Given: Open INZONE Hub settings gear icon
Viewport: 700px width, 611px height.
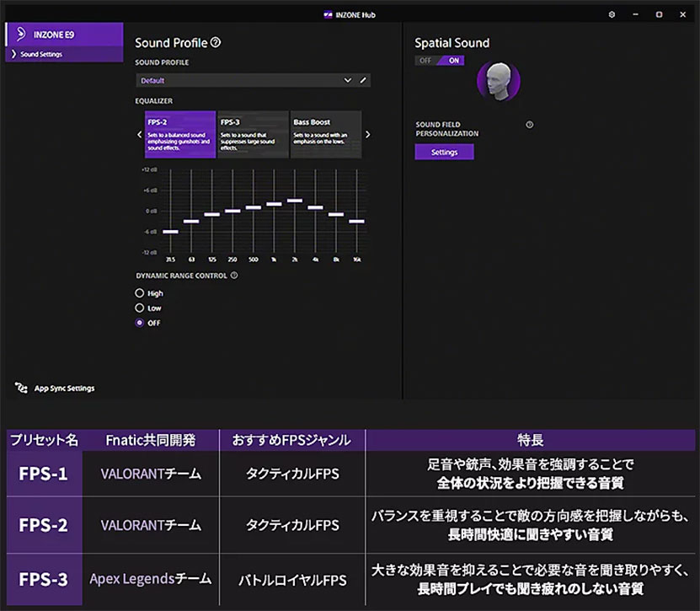Looking at the screenshot, I should click(612, 14).
